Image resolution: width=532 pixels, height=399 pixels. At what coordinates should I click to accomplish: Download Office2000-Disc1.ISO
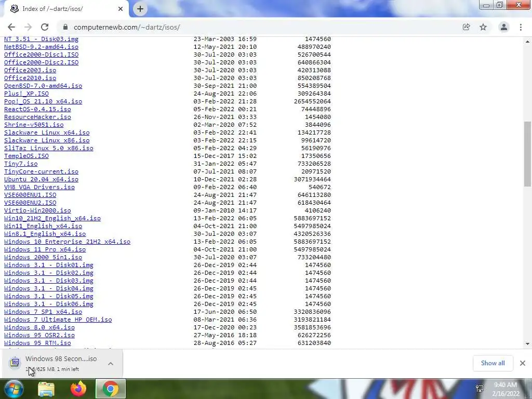(x=41, y=55)
